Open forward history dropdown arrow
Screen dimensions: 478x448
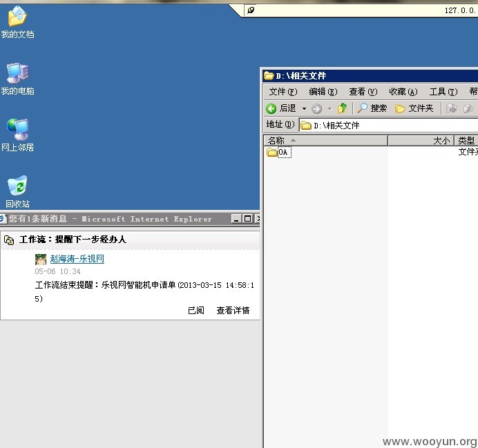point(330,108)
